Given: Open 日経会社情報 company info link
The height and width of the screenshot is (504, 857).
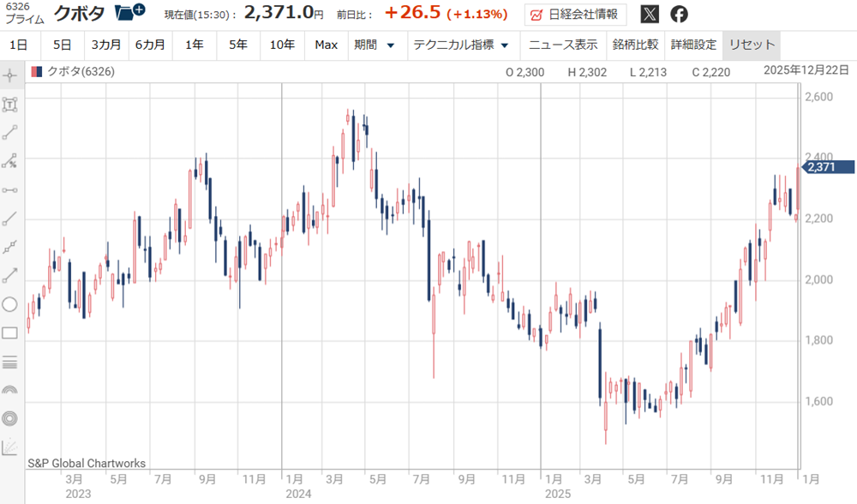Looking at the screenshot, I should (x=575, y=15).
